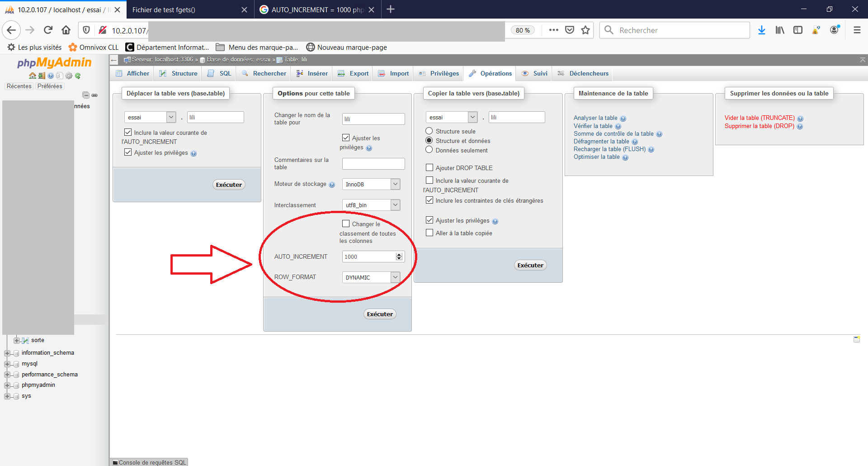Viewport: 868px width, 466px height.
Task: Switch to the Structure tab
Action: [179, 73]
